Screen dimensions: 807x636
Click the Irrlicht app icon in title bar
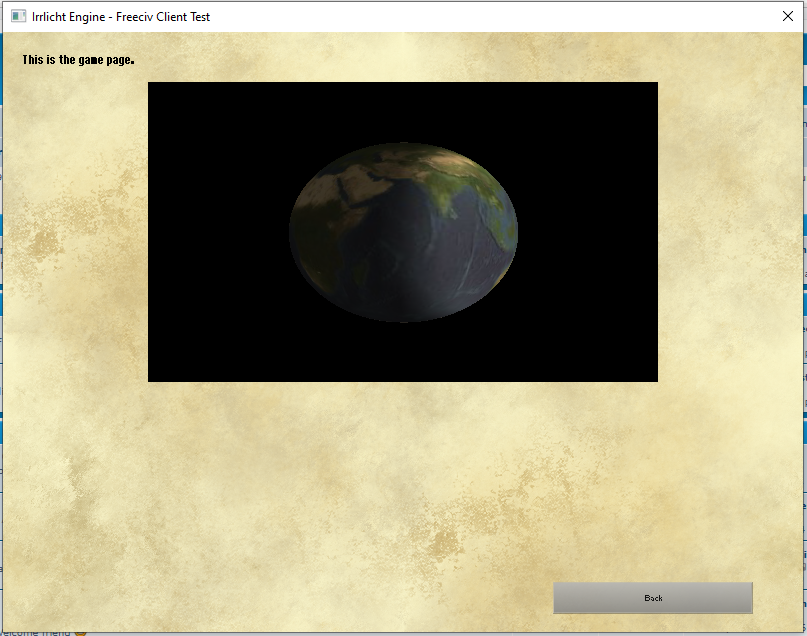click(19, 17)
